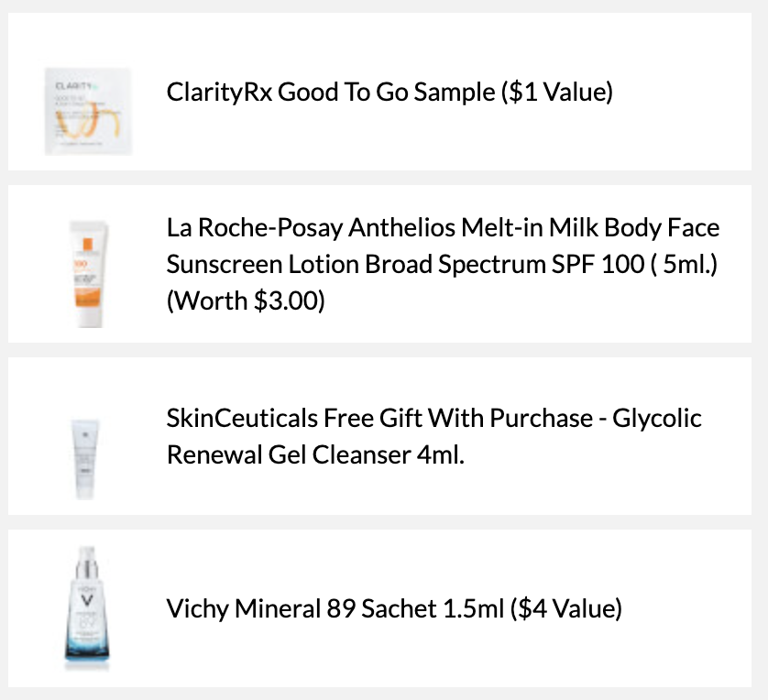Click the word Glycolic
This screenshot has height=700, width=768.
pos(657,419)
